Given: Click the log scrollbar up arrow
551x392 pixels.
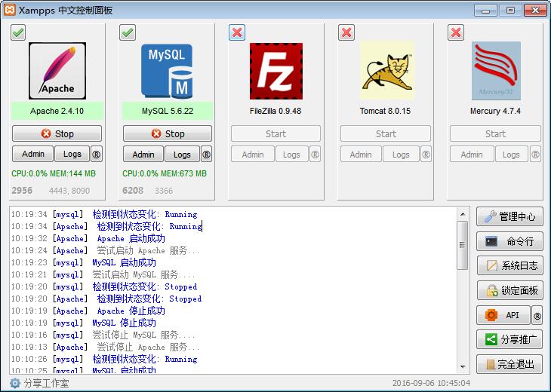Looking at the screenshot, I should pos(463,214).
